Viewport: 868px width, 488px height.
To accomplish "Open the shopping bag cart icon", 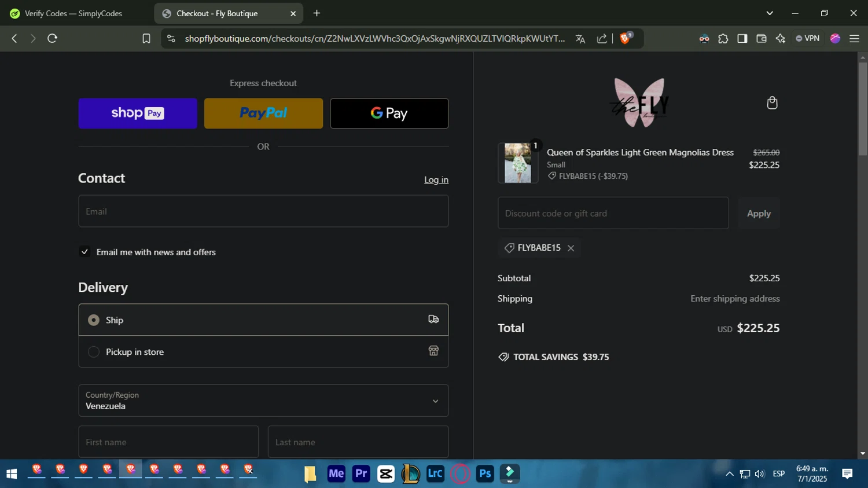I will click(772, 103).
